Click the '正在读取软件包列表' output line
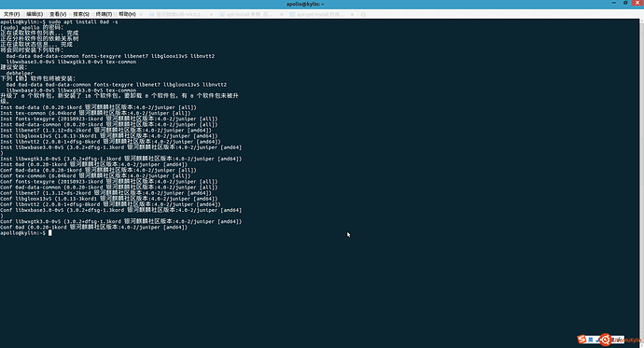This screenshot has width=644, height=348. [39, 33]
